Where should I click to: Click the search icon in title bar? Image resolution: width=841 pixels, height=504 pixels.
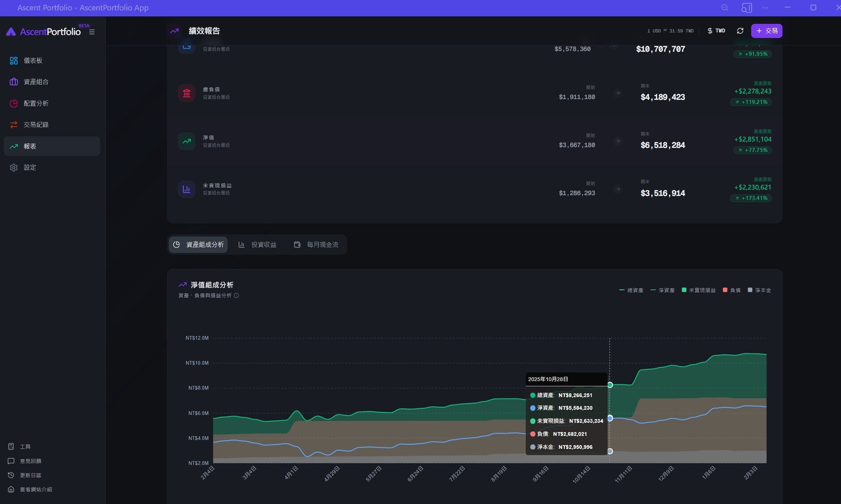725,8
